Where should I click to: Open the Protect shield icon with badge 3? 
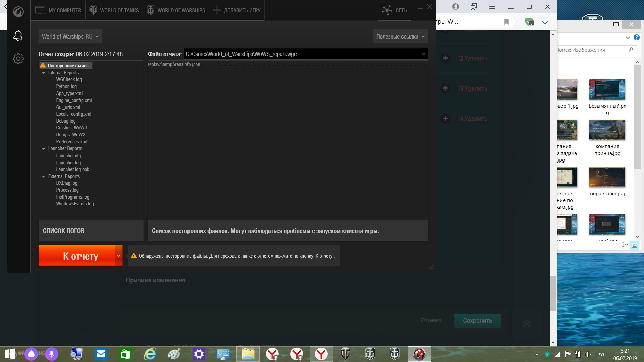(529, 22)
